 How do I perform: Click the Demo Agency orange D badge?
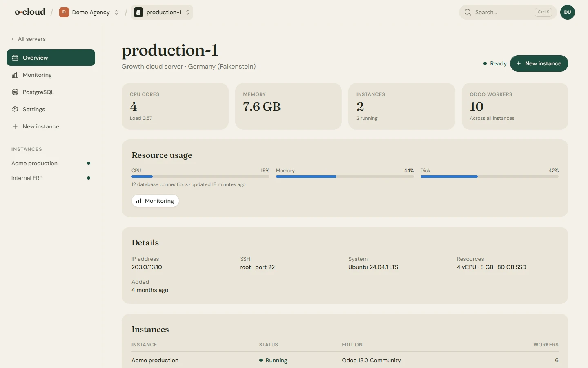click(x=64, y=12)
